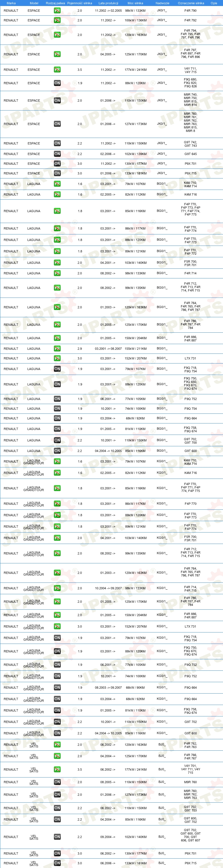
Task: Click the 66kW / 90KM power cell
Action: click(x=135, y=687)
